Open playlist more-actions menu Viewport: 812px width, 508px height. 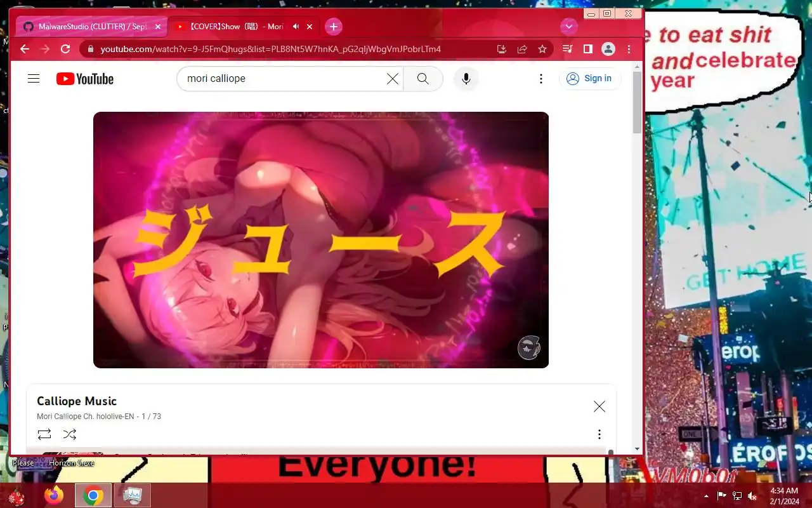[599, 434]
